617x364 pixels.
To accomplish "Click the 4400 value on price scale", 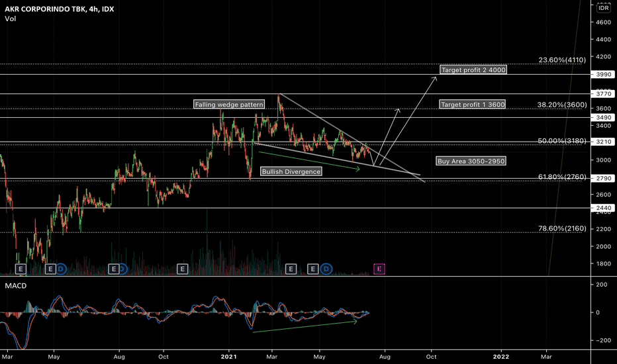I will click(604, 39).
